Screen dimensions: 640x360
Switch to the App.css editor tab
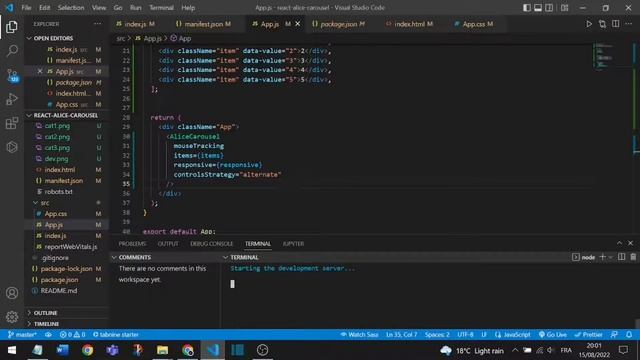coord(474,24)
